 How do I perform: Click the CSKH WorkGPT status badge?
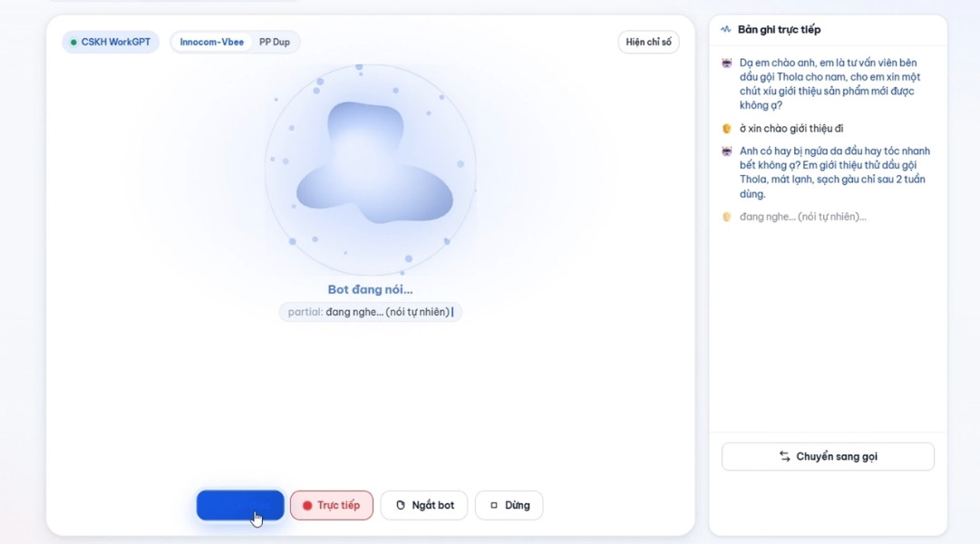[x=111, y=42]
